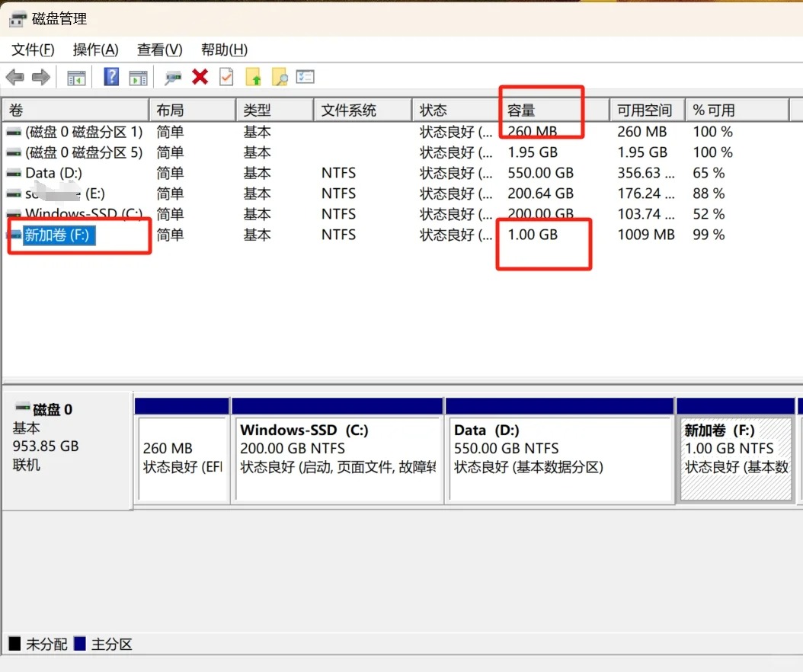Click the red X delete icon
This screenshot has height=672, width=803.
click(x=200, y=77)
